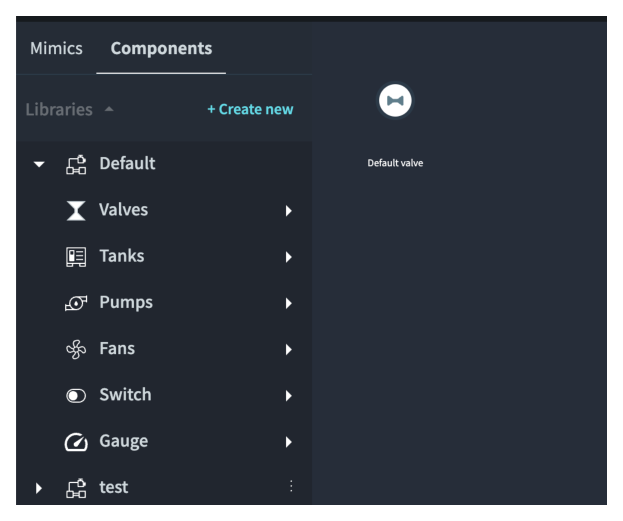Open the test library three-dot menu
Screen dimensions: 623x521
(291, 486)
